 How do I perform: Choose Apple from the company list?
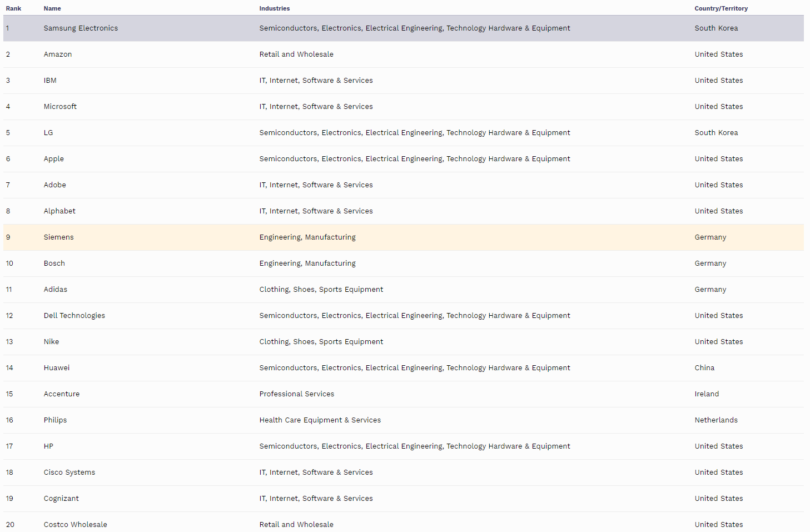pyautogui.click(x=54, y=159)
